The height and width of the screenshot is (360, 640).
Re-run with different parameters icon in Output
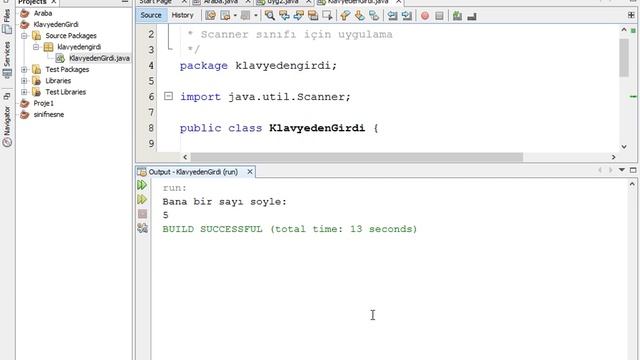[142, 199]
